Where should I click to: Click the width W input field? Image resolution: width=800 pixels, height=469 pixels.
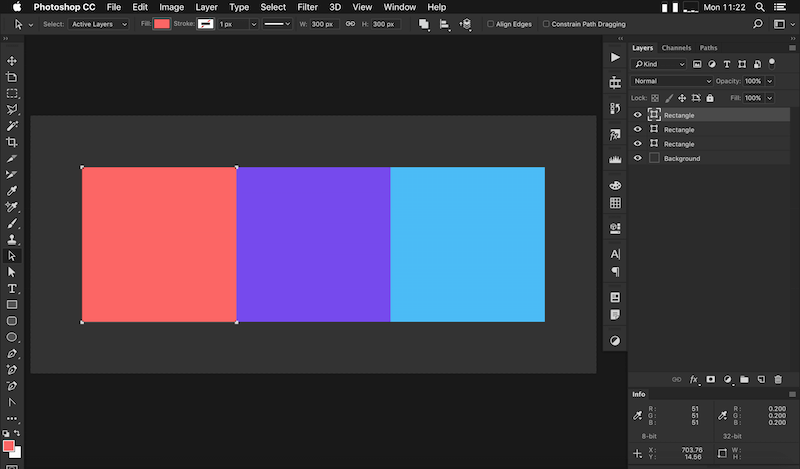[324, 24]
